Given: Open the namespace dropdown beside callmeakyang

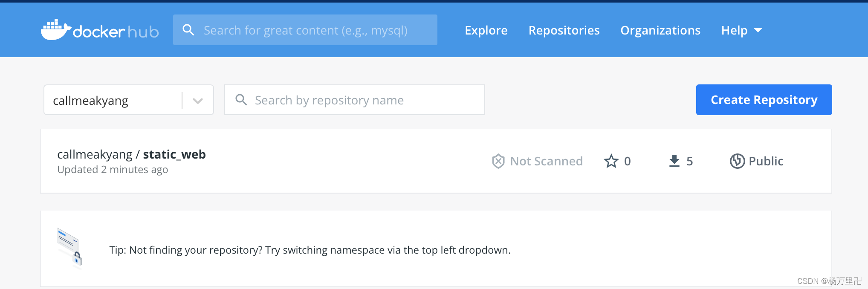Looking at the screenshot, I should pyautogui.click(x=197, y=100).
